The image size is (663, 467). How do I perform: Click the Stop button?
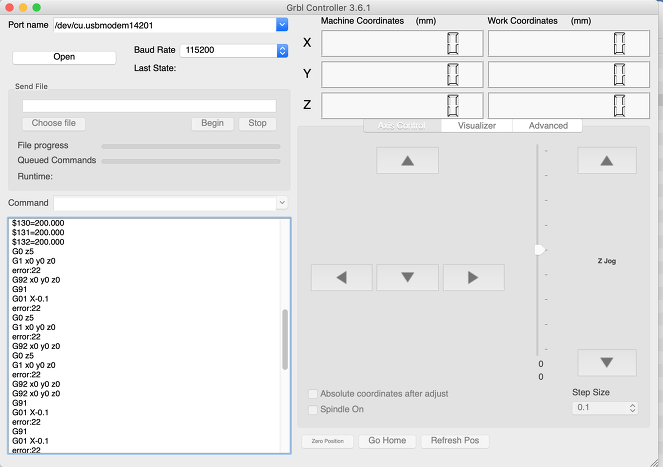click(257, 123)
